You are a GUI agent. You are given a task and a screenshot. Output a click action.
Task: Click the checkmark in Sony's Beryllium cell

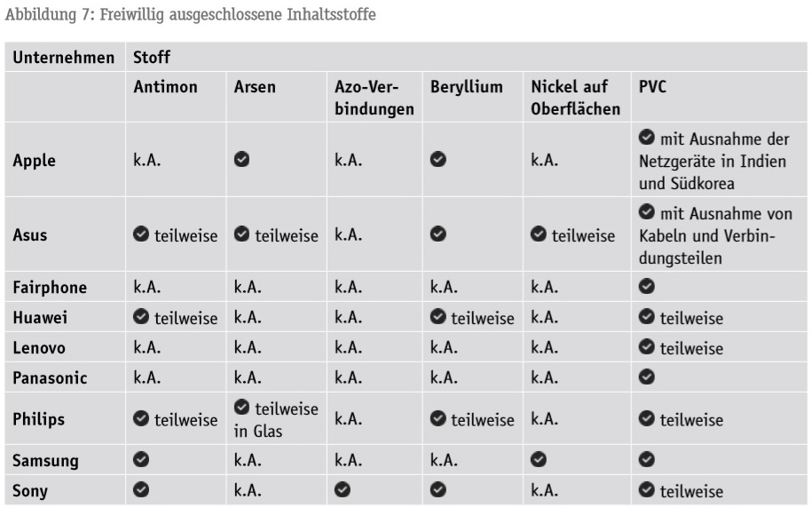click(x=438, y=491)
